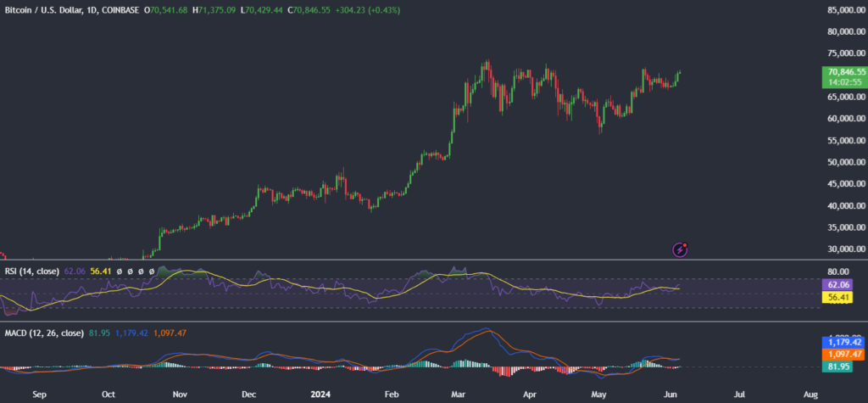Viewport: 868px width, 403px height.
Task: Click the teal 81.95 histogram value in the MACD legend
Action: tap(98, 333)
